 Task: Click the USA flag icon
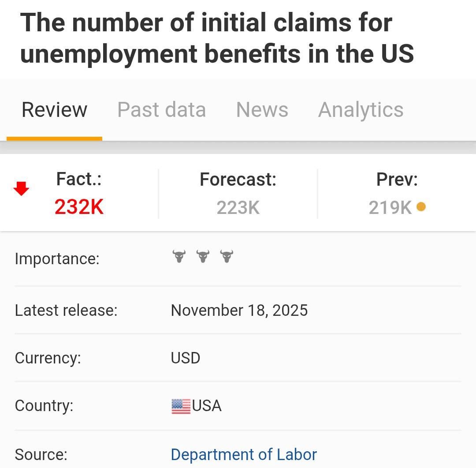(181, 406)
